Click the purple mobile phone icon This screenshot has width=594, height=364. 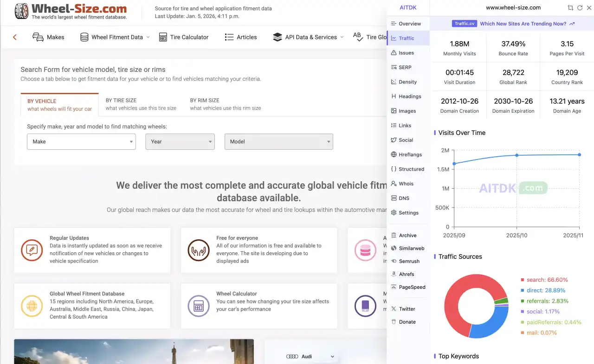(x=365, y=306)
